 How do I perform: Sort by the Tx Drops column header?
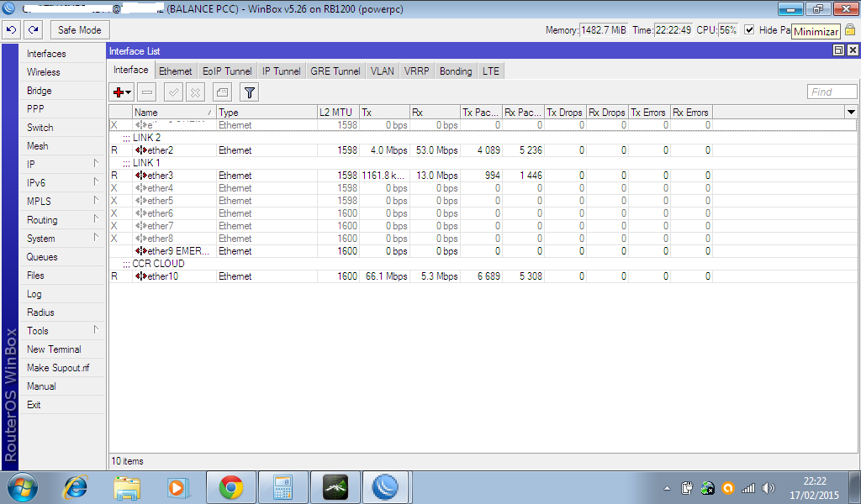(x=565, y=112)
